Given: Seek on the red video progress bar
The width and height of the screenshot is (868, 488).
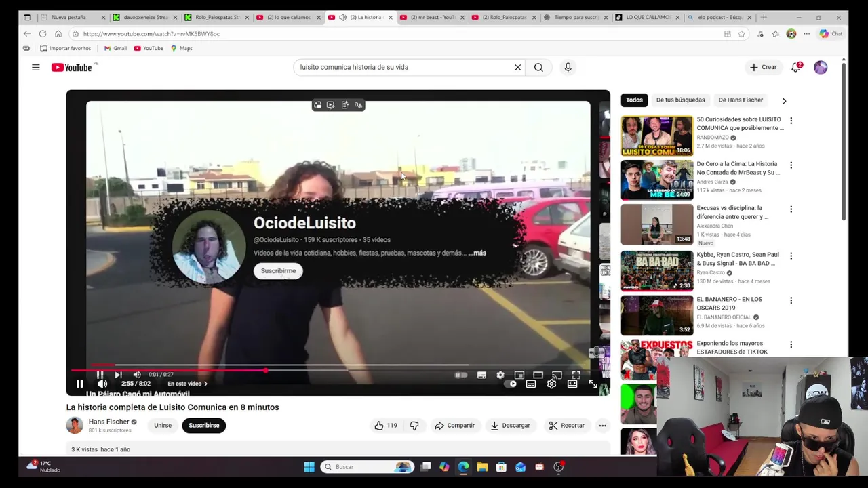Looking at the screenshot, I should click(x=338, y=371).
